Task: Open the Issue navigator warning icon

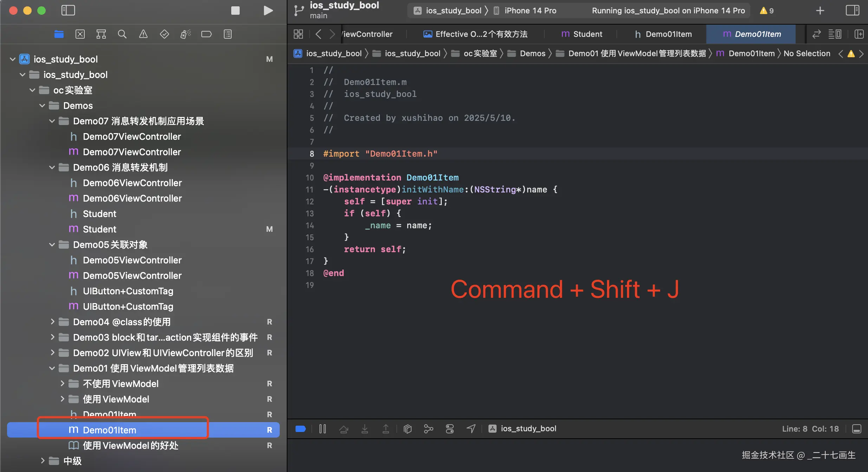Action: [x=143, y=34]
